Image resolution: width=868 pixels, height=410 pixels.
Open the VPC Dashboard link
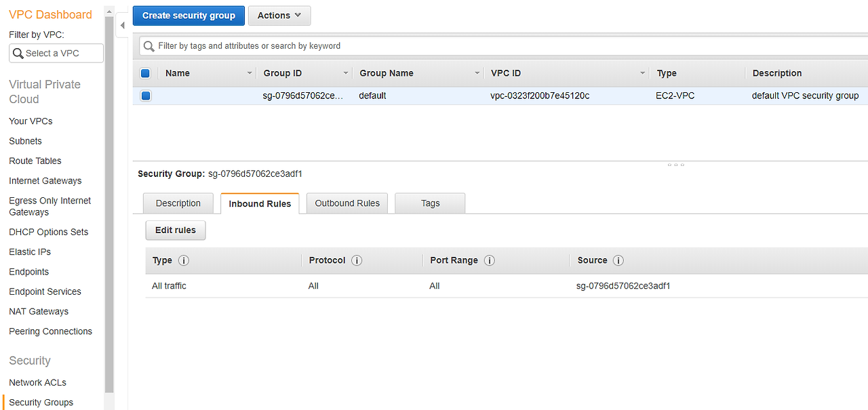point(50,15)
